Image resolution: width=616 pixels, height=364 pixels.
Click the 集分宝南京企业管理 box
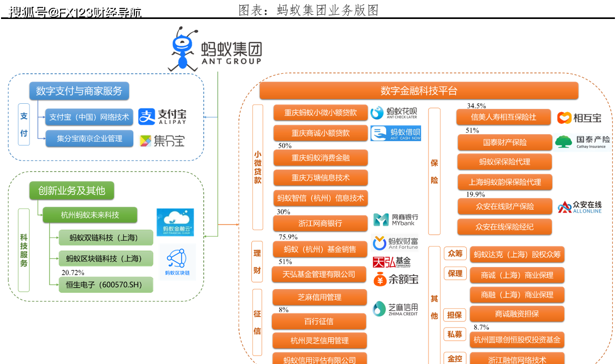89,139
